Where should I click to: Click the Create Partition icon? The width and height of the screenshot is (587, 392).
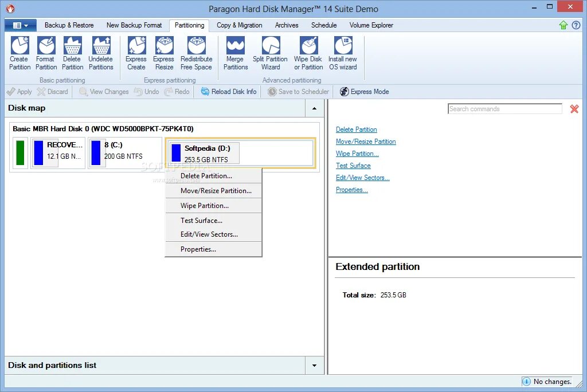[20, 53]
